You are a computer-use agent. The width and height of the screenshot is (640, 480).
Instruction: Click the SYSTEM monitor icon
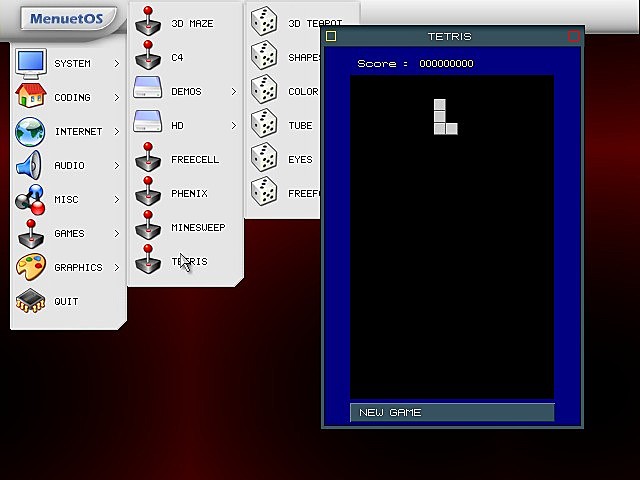[x=31, y=63]
